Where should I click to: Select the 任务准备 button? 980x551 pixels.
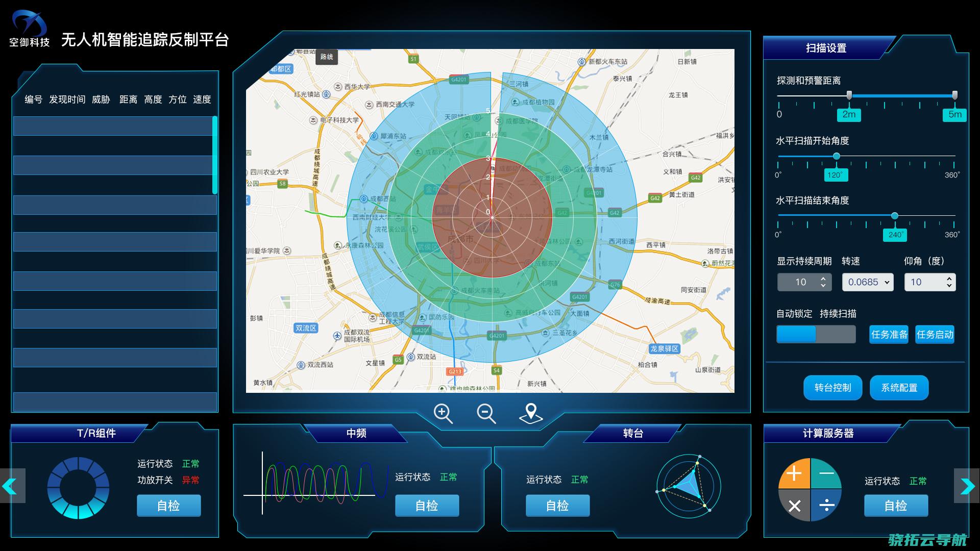pyautogui.click(x=887, y=335)
